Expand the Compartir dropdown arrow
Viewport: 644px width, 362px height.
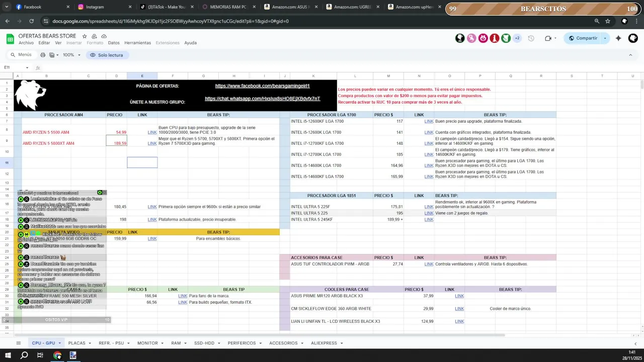605,38
